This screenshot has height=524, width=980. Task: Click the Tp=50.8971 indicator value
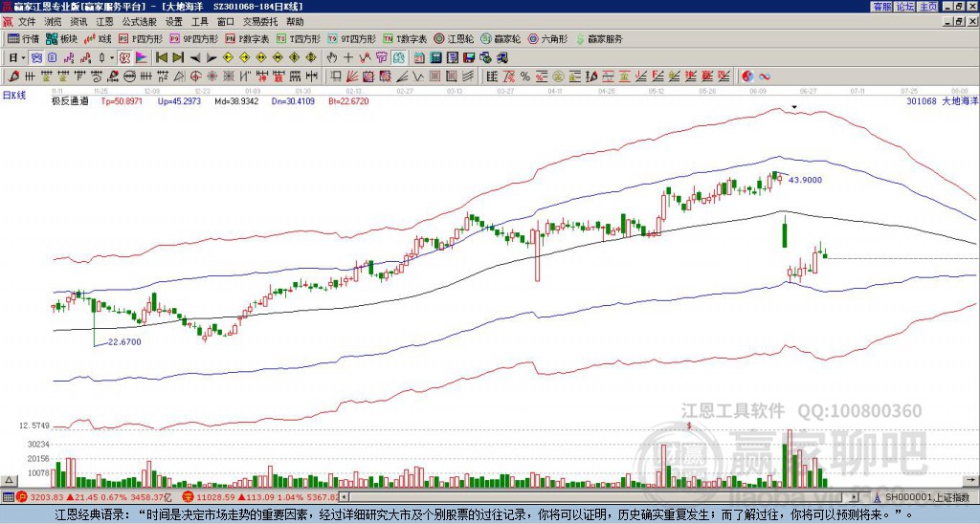click(x=122, y=101)
